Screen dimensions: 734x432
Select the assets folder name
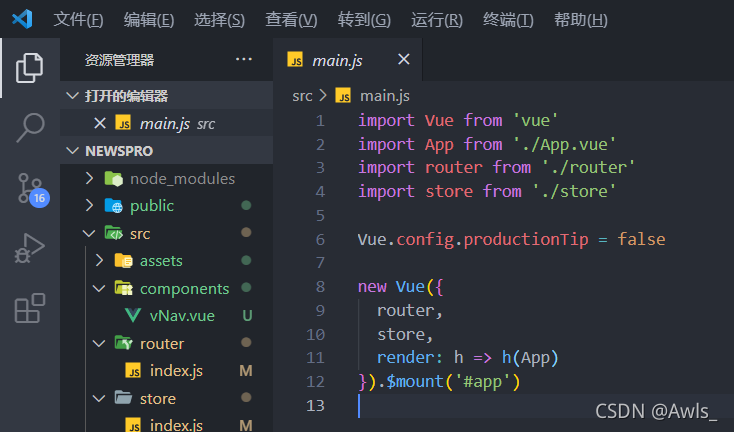coord(161,261)
